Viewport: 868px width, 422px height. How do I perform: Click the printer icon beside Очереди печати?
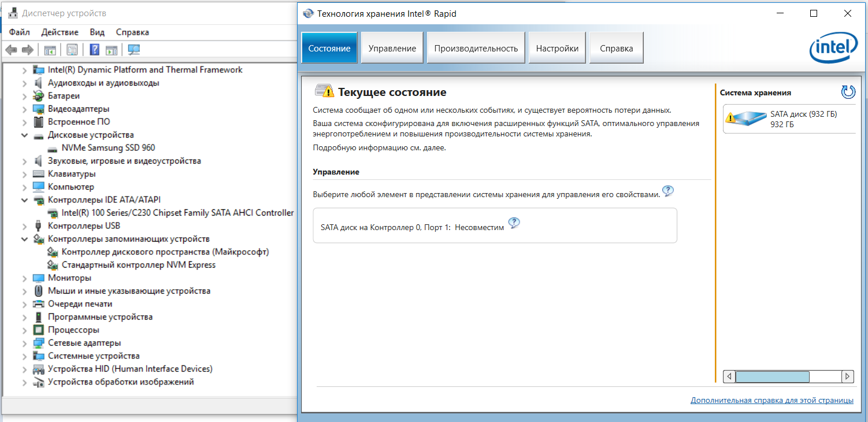click(39, 304)
